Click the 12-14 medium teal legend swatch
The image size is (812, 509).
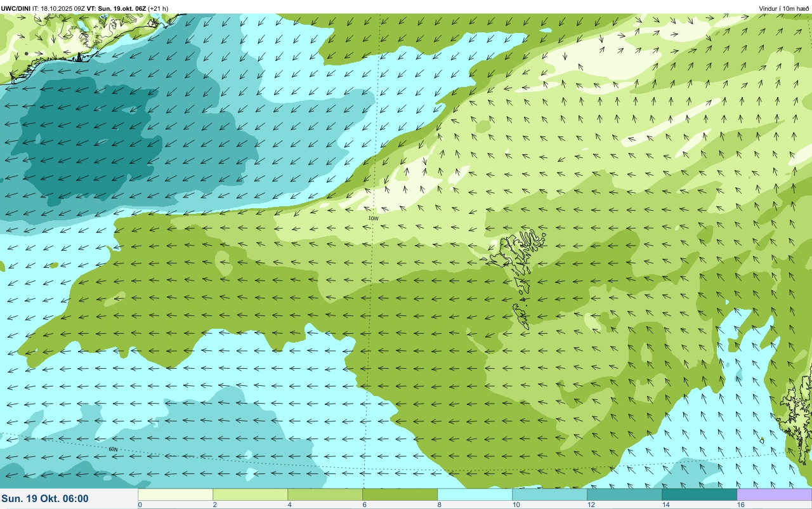tap(625, 494)
